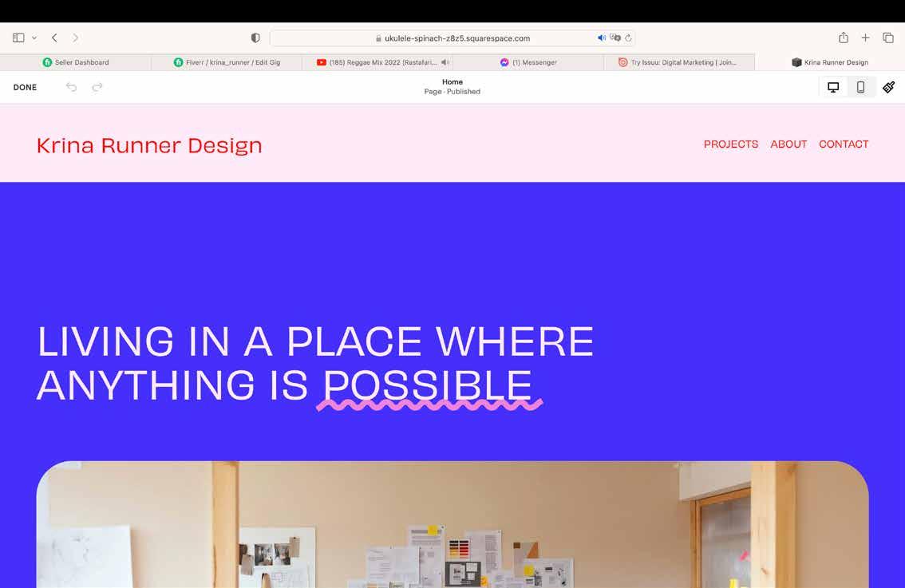Switch to the Reggae Mix 2022 tab
Screen dimensions: 905x588
coord(377,62)
